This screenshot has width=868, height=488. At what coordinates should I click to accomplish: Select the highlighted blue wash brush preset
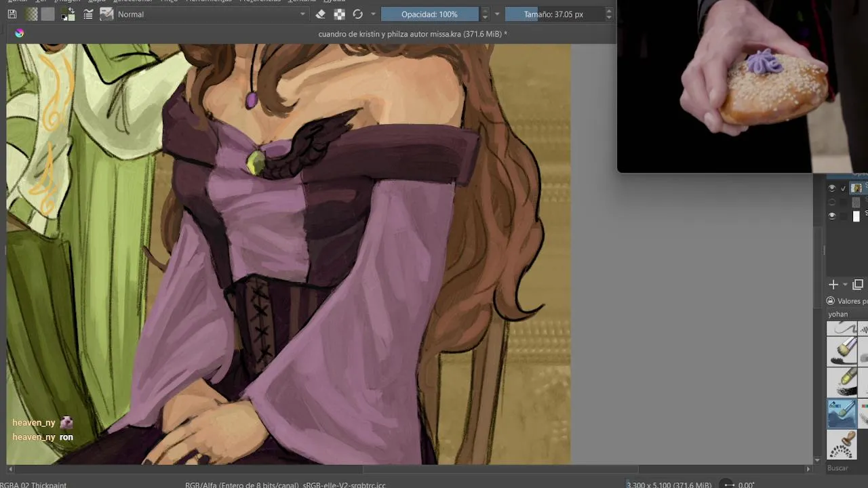(x=842, y=413)
